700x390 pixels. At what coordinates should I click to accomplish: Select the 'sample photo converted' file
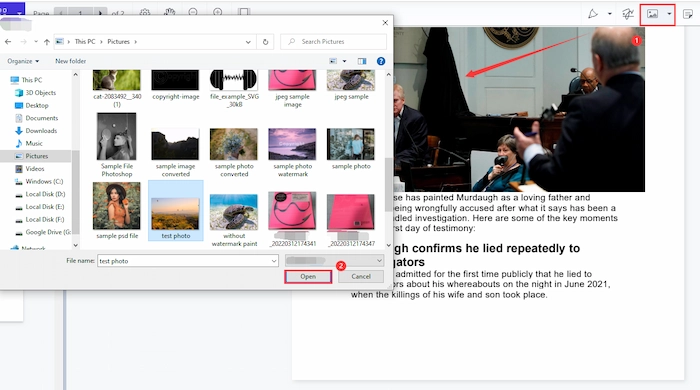[234, 153]
